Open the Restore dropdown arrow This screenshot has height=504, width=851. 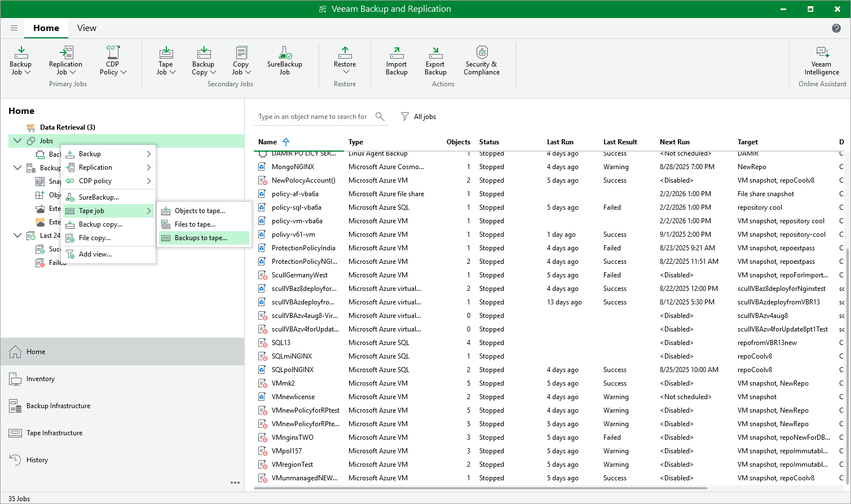coord(346,72)
